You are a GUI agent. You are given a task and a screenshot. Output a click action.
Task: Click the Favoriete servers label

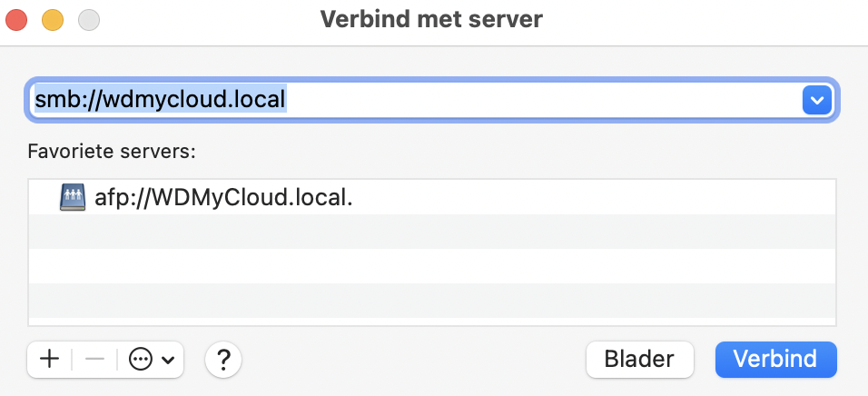pyautogui.click(x=113, y=151)
